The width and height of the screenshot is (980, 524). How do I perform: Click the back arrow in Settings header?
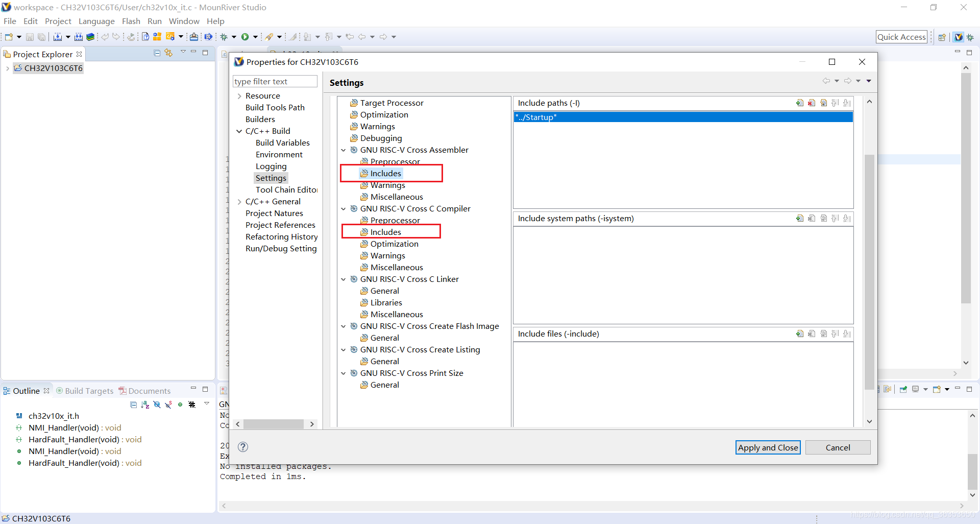click(826, 81)
